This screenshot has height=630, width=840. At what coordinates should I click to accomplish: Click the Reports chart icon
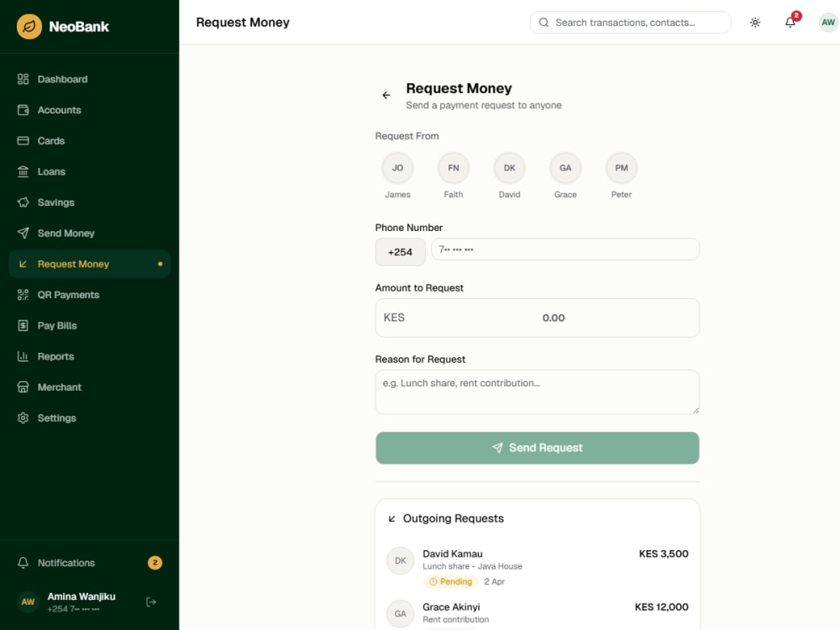point(23,356)
